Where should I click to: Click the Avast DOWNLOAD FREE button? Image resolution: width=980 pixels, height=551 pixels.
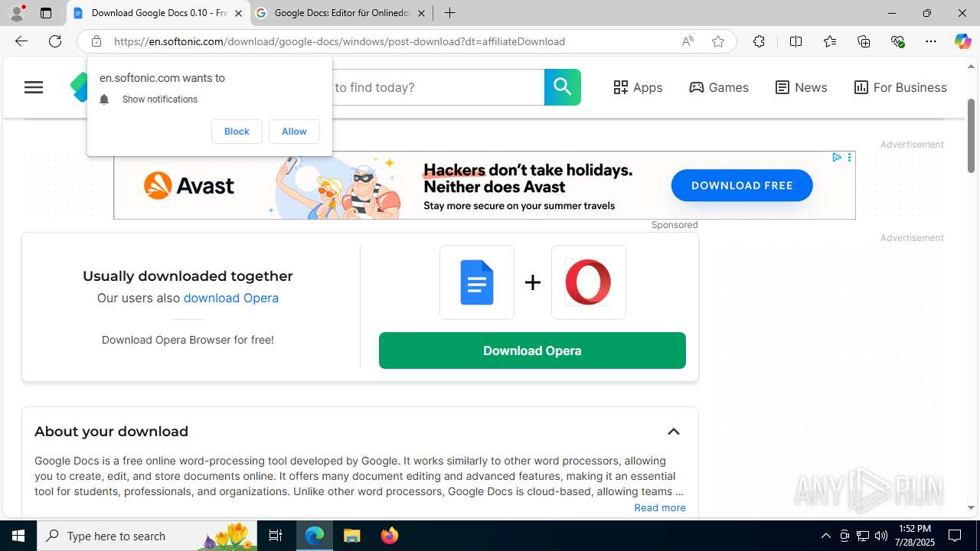point(742,185)
